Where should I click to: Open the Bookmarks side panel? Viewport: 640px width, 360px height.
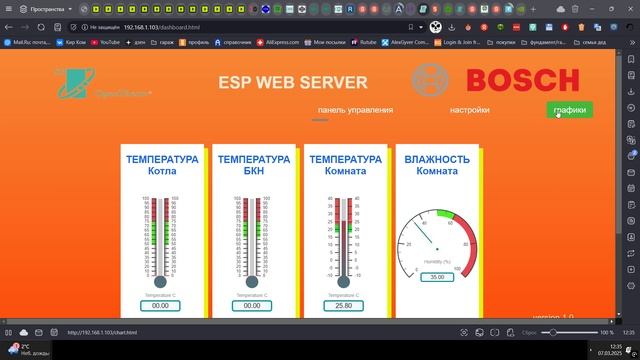point(631,59)
